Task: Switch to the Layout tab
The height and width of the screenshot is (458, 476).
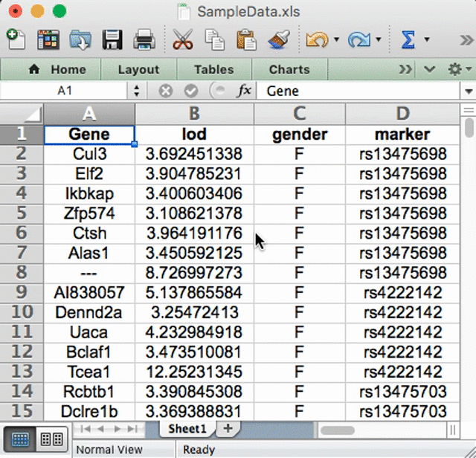Action: (x=138, y=69)
